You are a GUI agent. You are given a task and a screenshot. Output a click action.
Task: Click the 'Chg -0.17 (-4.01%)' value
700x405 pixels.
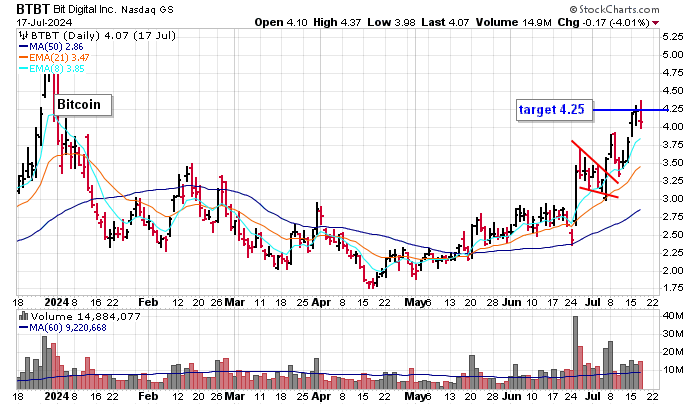tap(603, 22)
